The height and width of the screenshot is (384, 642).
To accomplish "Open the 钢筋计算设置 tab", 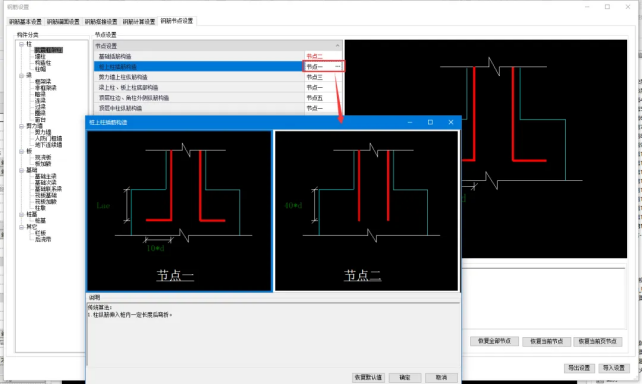I will (x=139, y=21).
